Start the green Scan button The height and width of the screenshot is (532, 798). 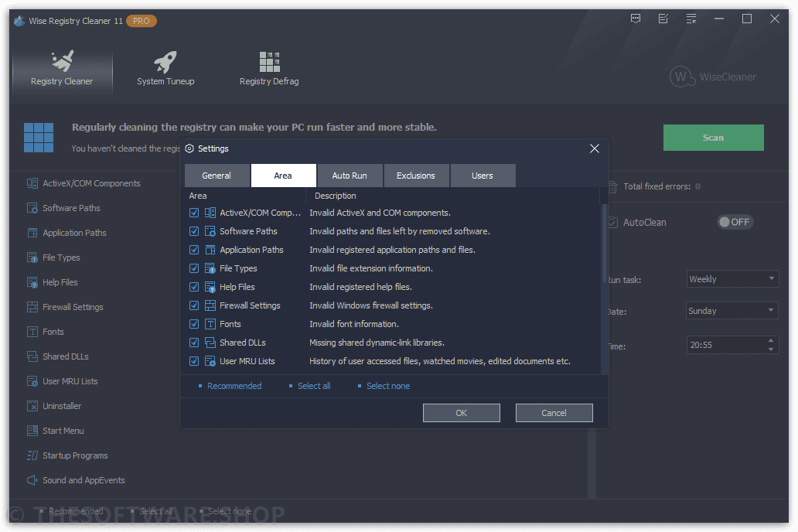click(713, 138)
